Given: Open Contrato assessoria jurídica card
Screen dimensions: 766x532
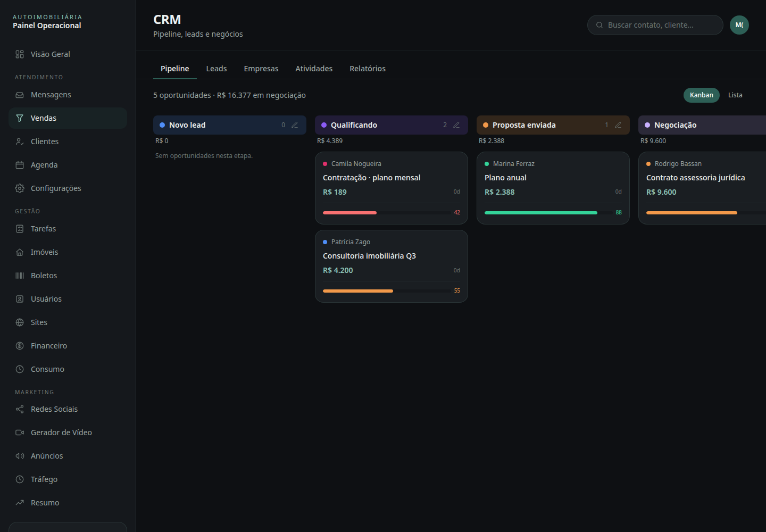Looking at the screenshot, I should (x=702, y=188).
